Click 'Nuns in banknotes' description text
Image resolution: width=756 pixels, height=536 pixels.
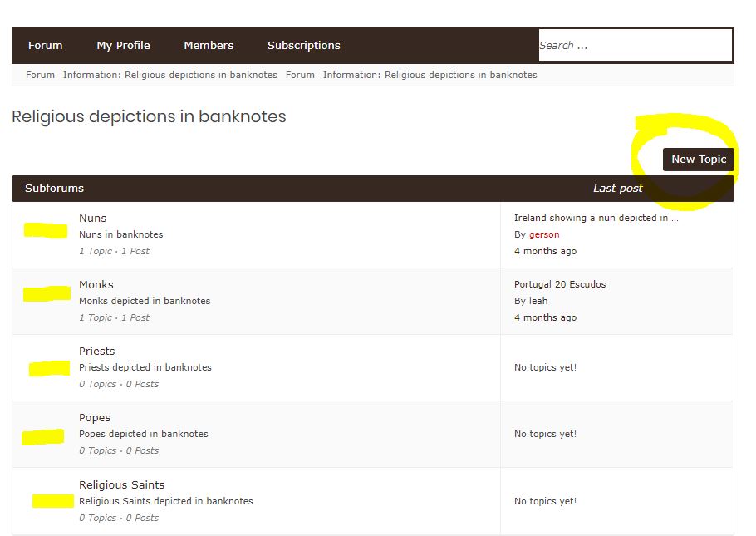pyautogui.click(x=121, y=234)
